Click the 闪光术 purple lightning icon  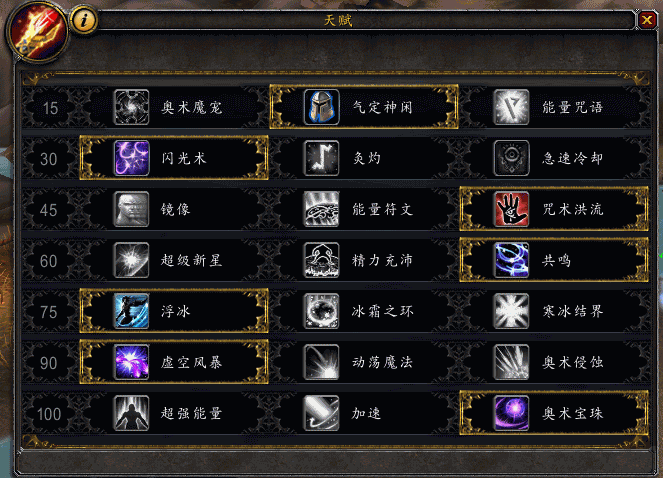pyautogui.click(x=132, y=158)
